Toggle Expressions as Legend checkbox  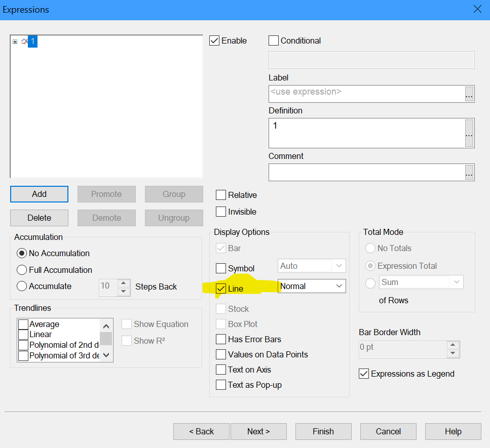tap(364, 374)
